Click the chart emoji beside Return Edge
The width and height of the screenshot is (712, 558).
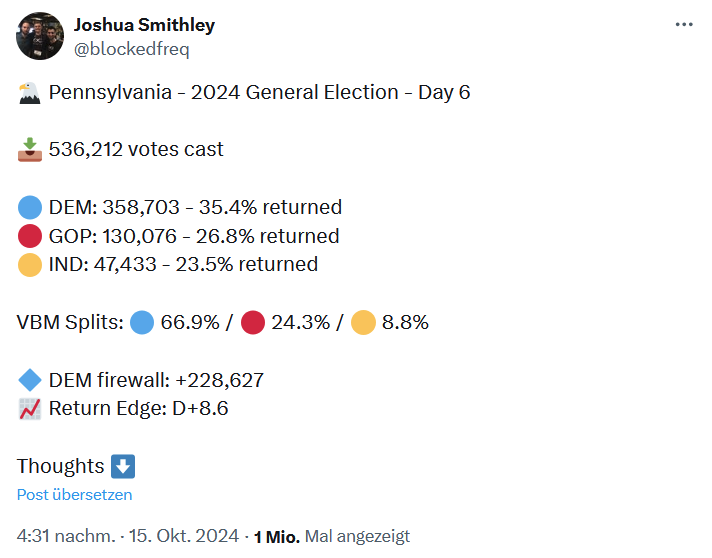point(30,409)
